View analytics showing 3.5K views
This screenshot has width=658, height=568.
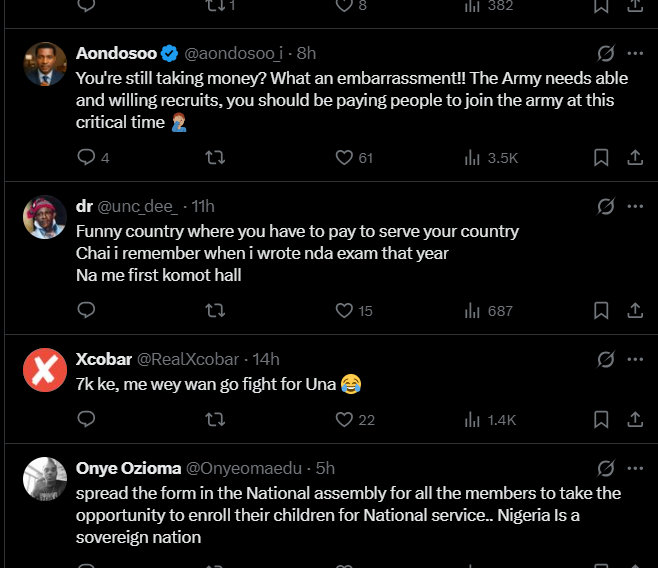point(473,157)
